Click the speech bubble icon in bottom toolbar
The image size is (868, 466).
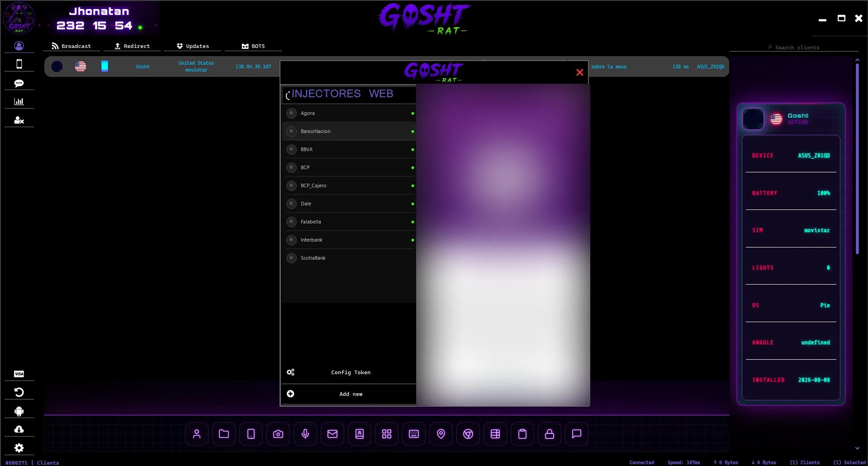[577, 434]
